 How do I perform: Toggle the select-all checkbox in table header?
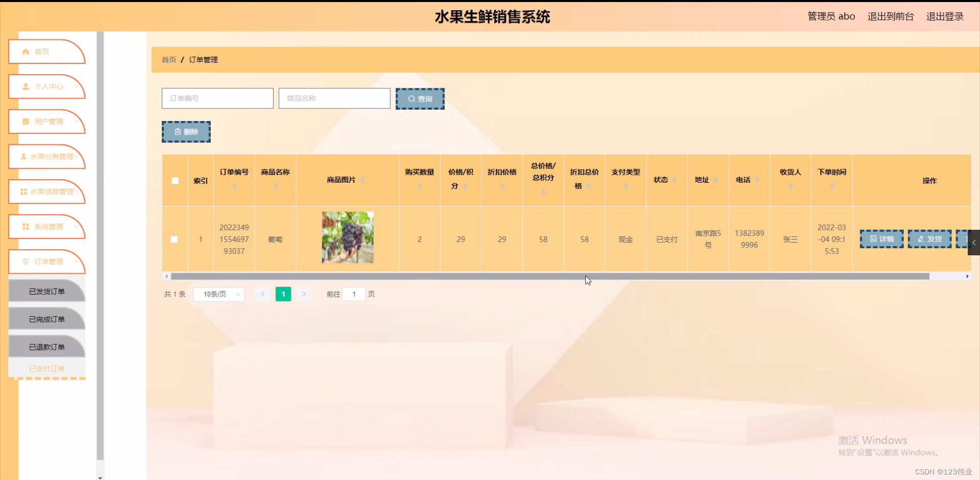pos(175,180)
